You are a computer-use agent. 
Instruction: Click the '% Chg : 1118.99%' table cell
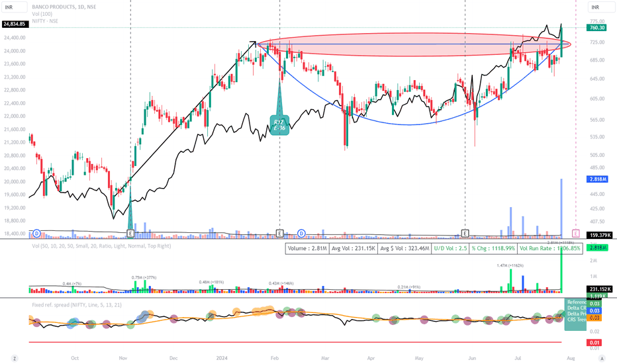493,249
